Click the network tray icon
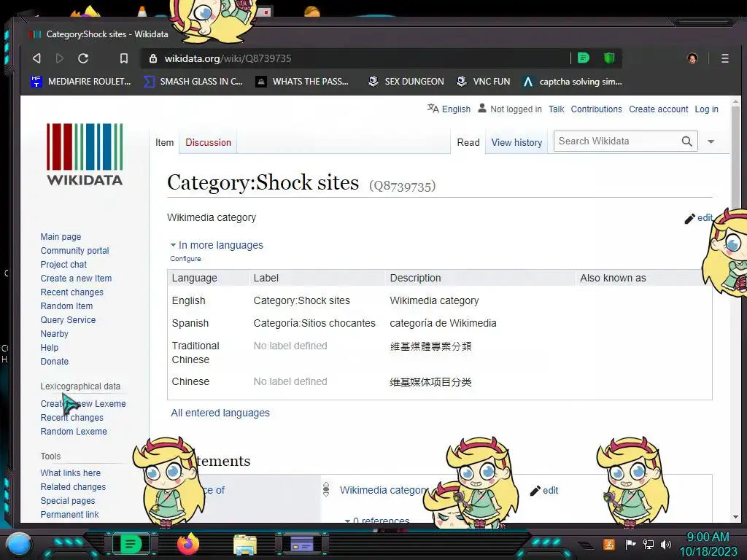Screen dimensions: 747x560 [648, 544]
